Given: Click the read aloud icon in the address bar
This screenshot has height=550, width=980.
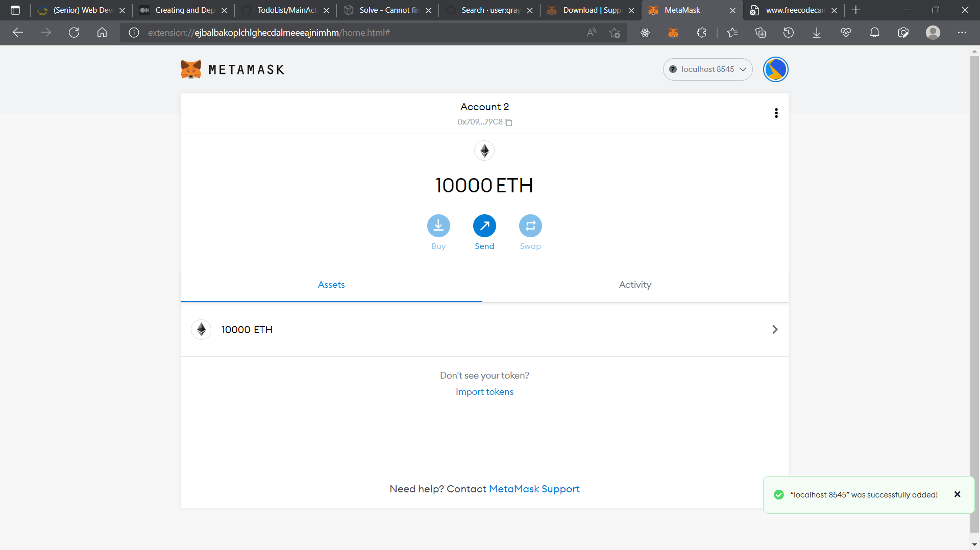Looking at the screenshot, I should [x=592, y=33].
